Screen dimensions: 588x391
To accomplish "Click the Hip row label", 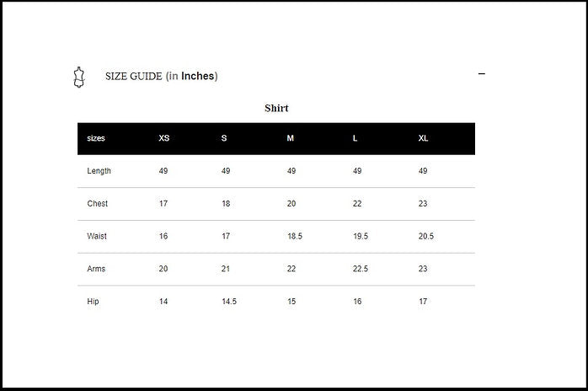I will pyautogui.click(x=93, y=302).
